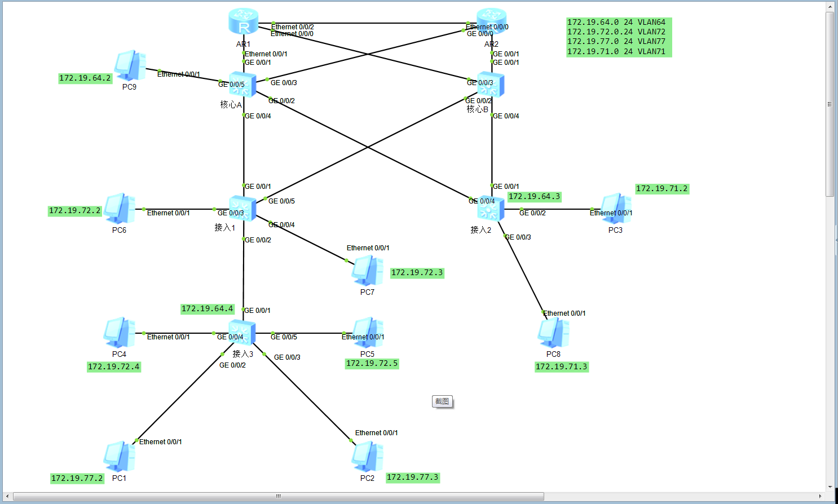Viewport: 838px width, 504px height.
Task: Click the scroll right arrow
Action: [821, 497]
